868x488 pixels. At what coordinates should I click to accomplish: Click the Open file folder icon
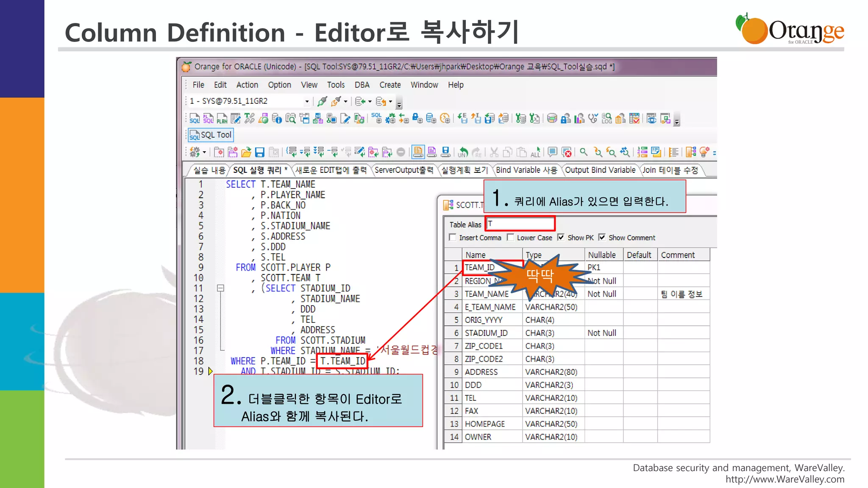246,152
